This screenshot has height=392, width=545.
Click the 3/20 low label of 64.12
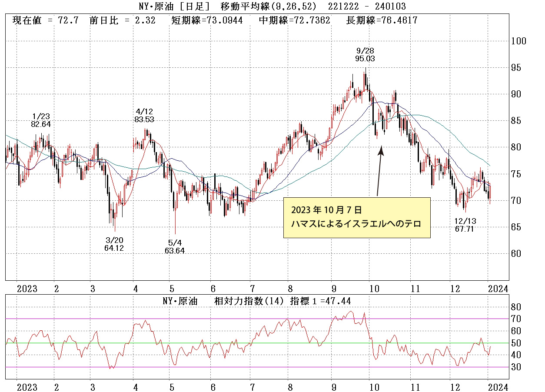click(x=115, y=244)
